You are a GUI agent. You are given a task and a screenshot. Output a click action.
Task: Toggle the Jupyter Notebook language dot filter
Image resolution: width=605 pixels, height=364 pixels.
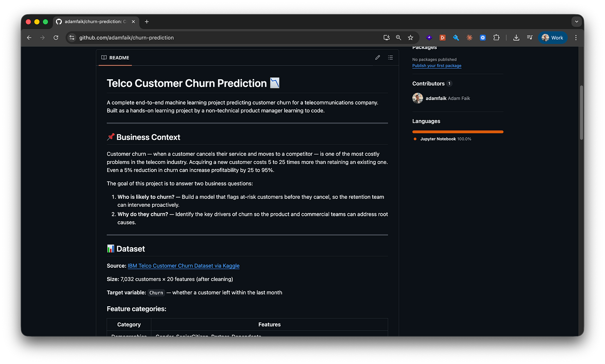(x=414, y=139)
